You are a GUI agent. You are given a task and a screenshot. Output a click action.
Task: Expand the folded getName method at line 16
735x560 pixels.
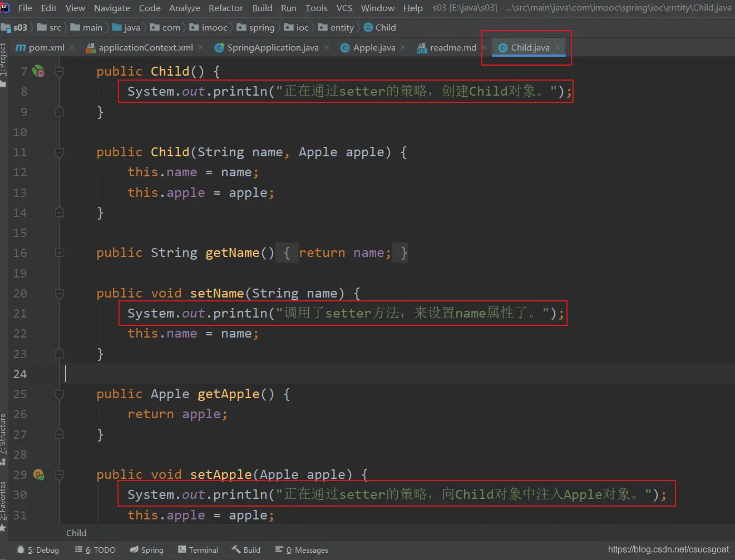(x=60, y=253)
